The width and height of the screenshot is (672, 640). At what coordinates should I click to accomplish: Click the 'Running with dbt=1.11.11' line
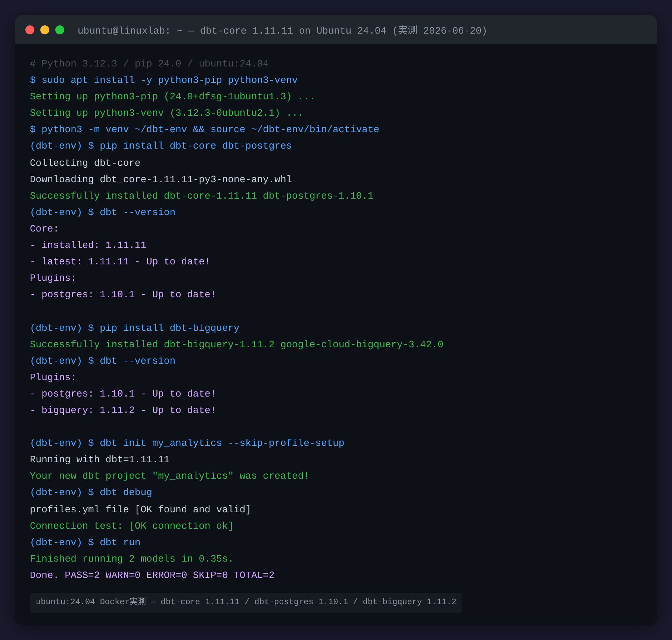pos(100,459)
